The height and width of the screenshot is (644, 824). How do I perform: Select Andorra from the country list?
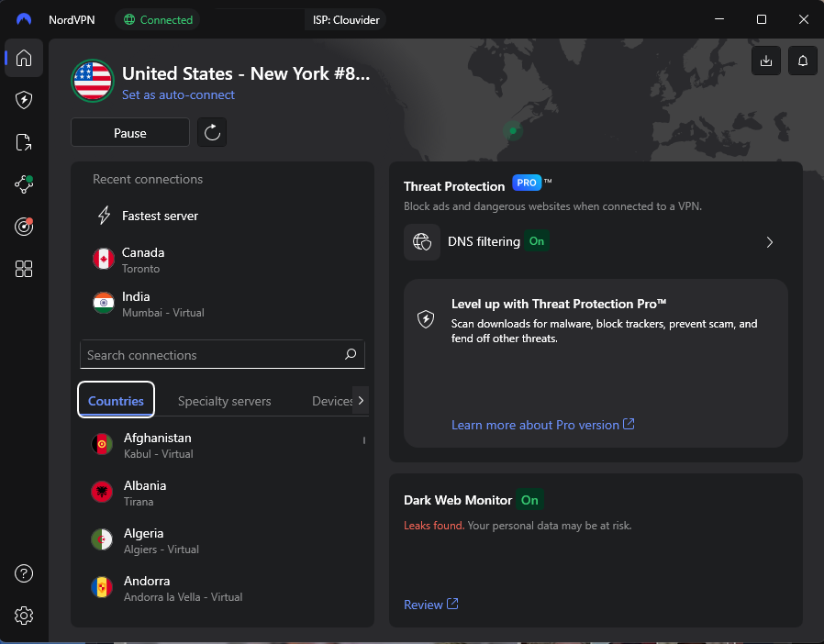coord(222,588)
